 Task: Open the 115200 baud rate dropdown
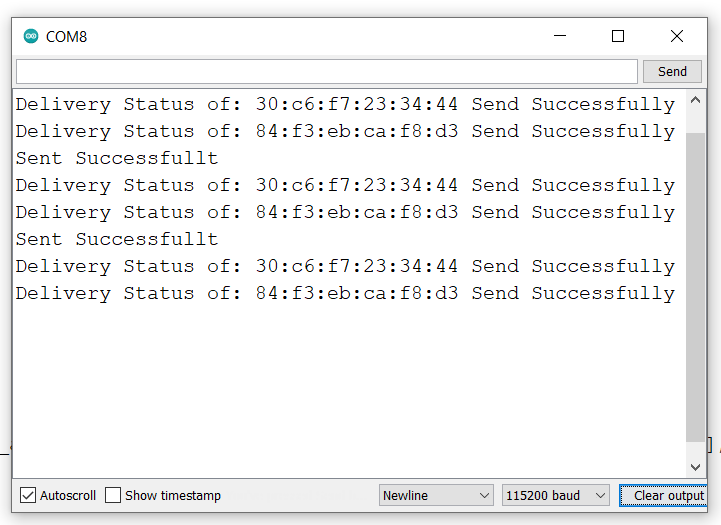tap(556, 496)
